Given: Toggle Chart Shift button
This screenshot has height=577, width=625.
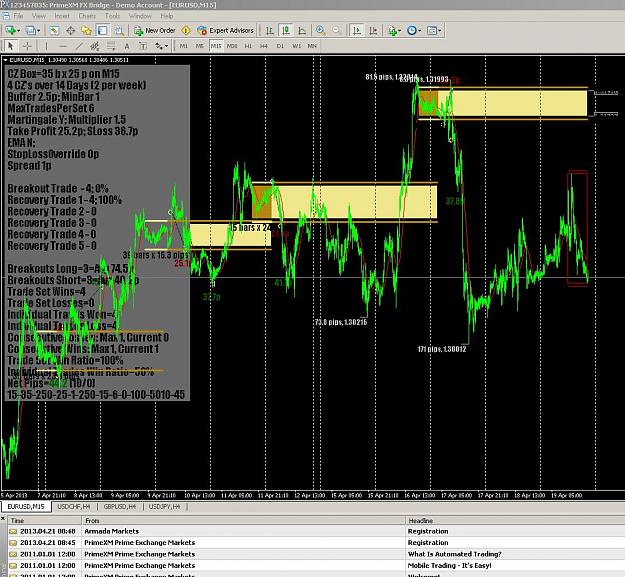Looking at the screenshot, I should [x=373, y=31].
